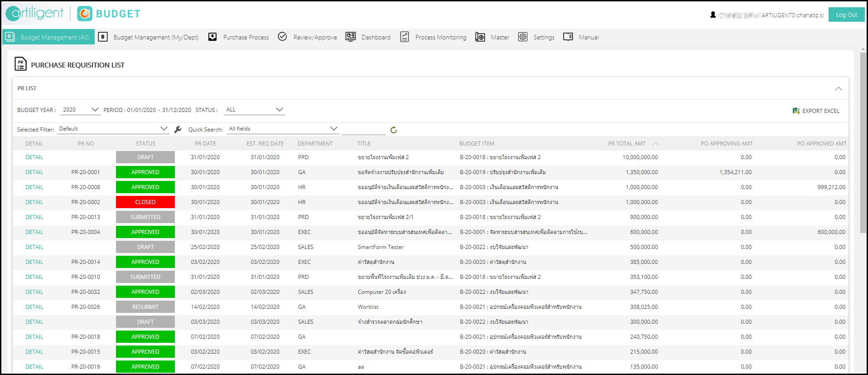Sort by EST. REQ DATE column header
This screenshot has width=868, height=375.
265,144
